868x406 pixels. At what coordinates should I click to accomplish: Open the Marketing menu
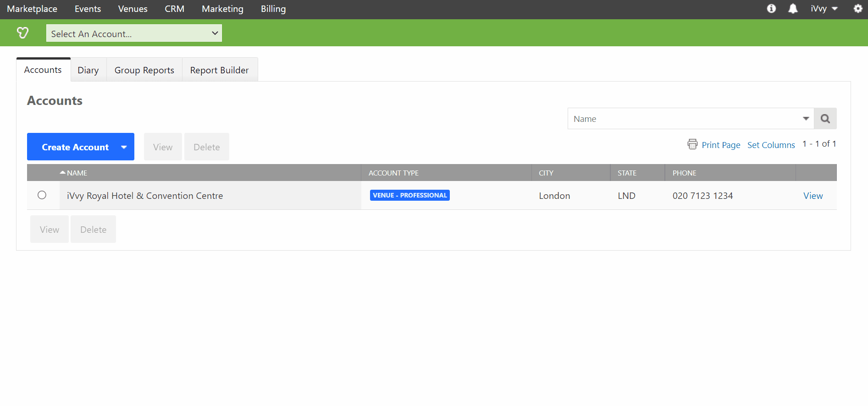222,9
